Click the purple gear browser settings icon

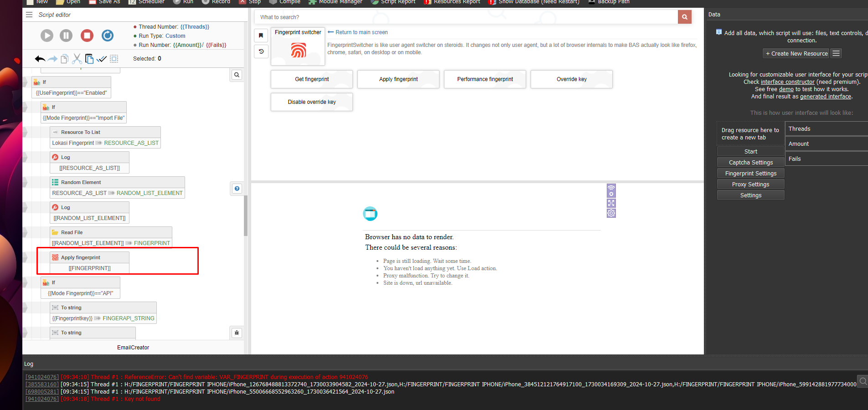pos(611,213)
